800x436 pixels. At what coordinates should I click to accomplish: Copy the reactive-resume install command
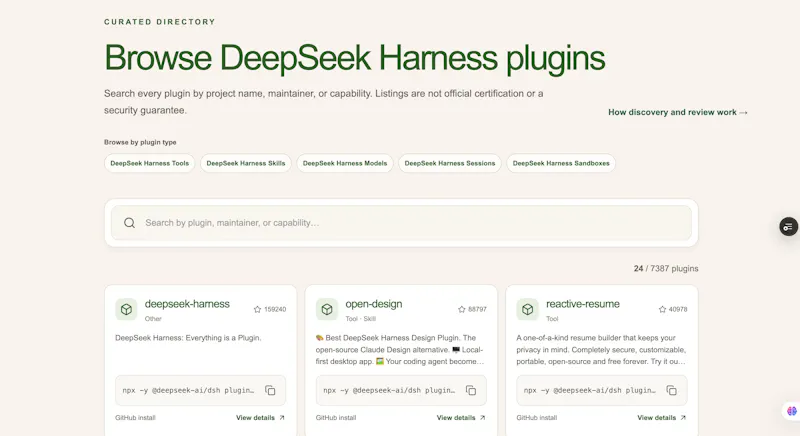point(671,390)
